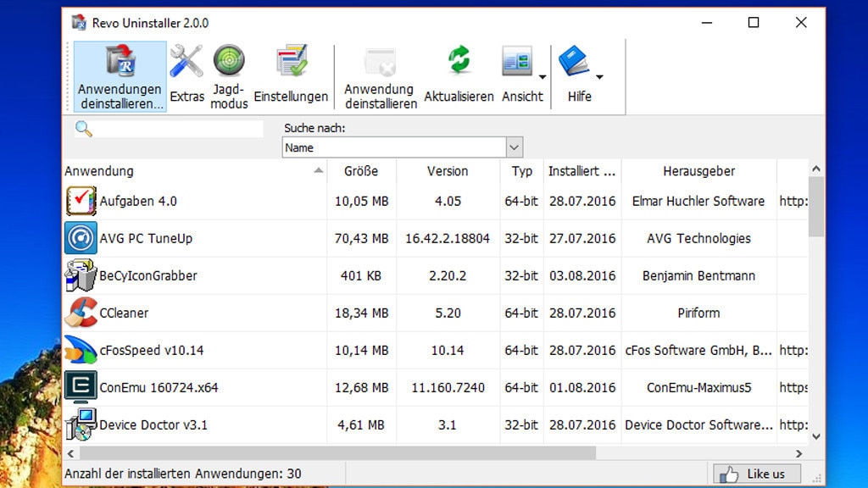Viewport: 868px width, 488px height.
Task: Open Einstellungen settings icon
Action: tap(292, 60)
